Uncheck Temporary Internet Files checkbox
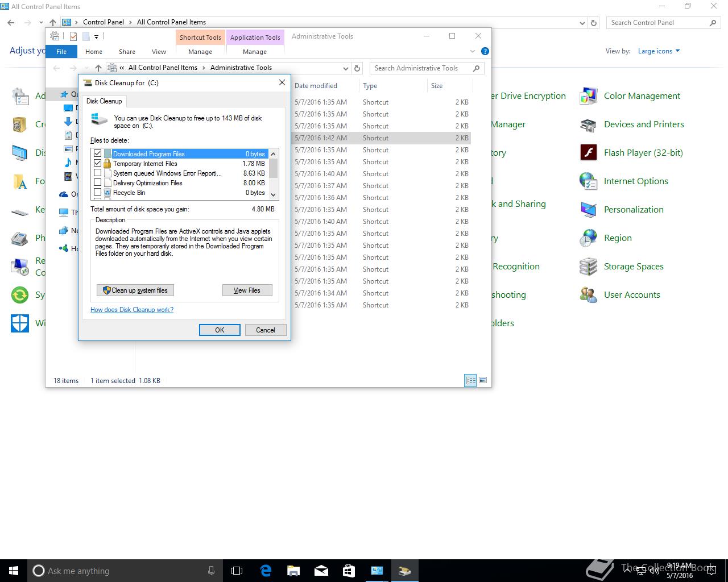The height and width of the screenshot is (582, 728). click(x=98, y=164)
